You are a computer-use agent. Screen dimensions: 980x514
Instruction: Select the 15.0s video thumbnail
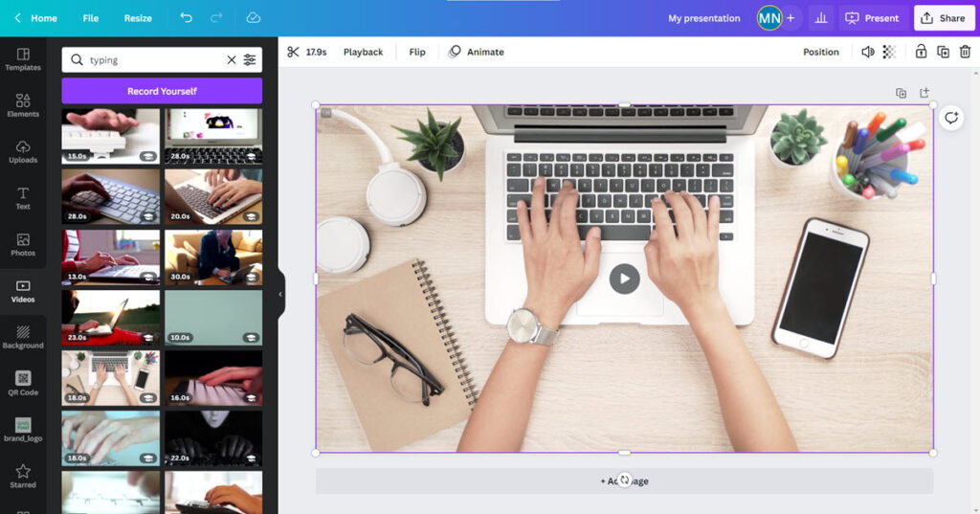pos(111,136)
